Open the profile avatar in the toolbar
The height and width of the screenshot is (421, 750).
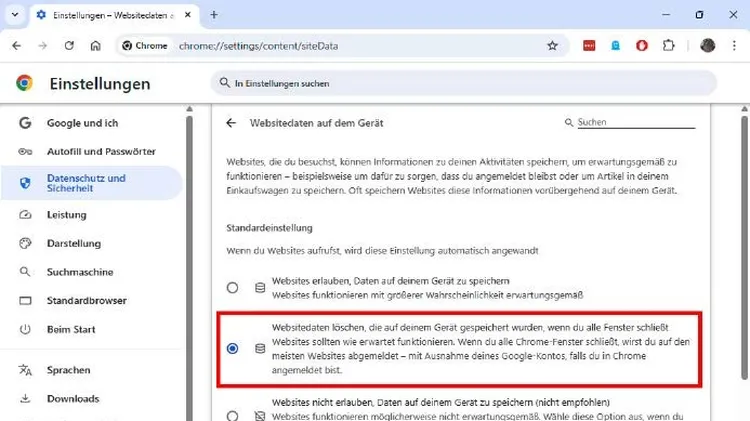point(707,45)
